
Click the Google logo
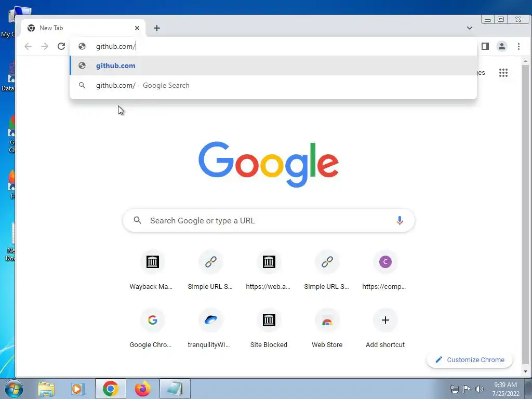click(x=269, y=164)
